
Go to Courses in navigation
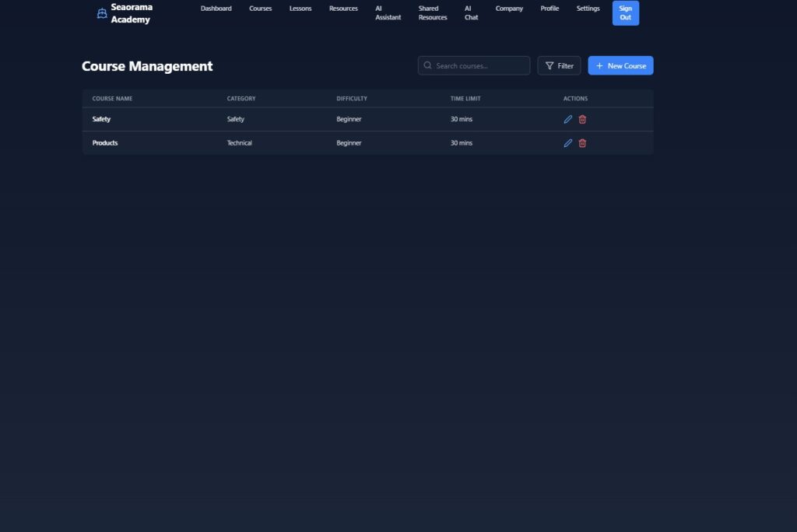point(260,9)
